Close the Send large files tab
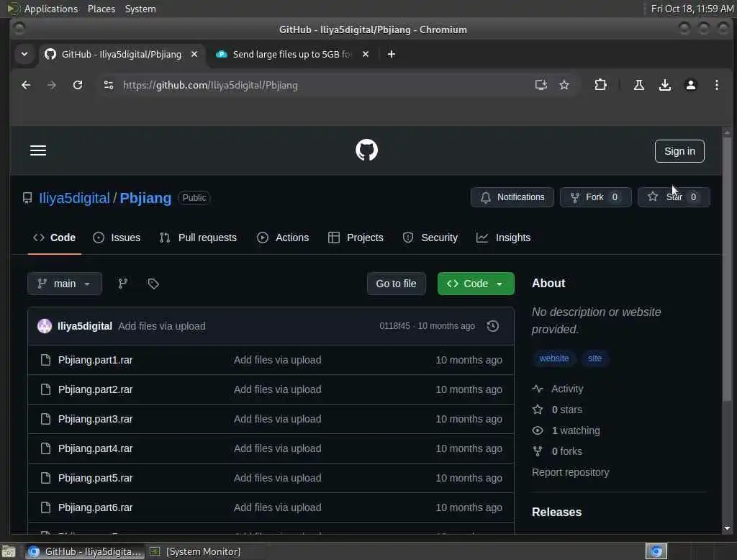Image resolution: width=737 pixels, height=560 pixels. pyautogui.click(x=365, y=54)
